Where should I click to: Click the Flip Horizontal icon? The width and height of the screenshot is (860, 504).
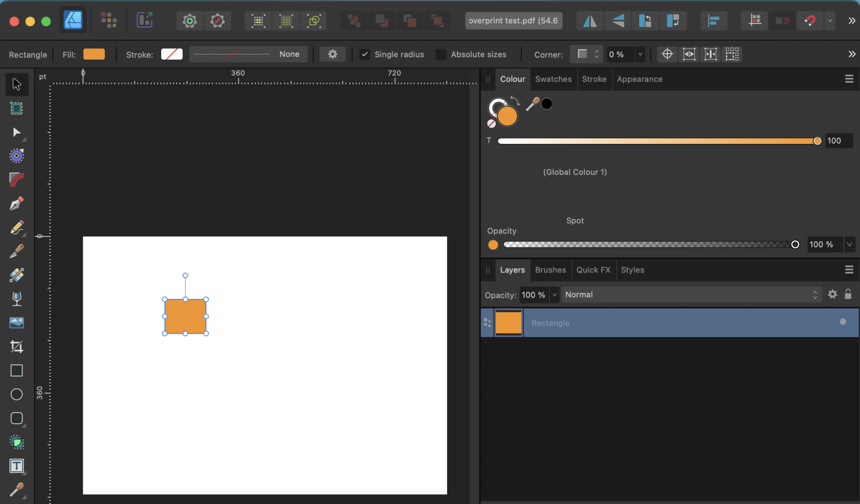tap(589, 21)
